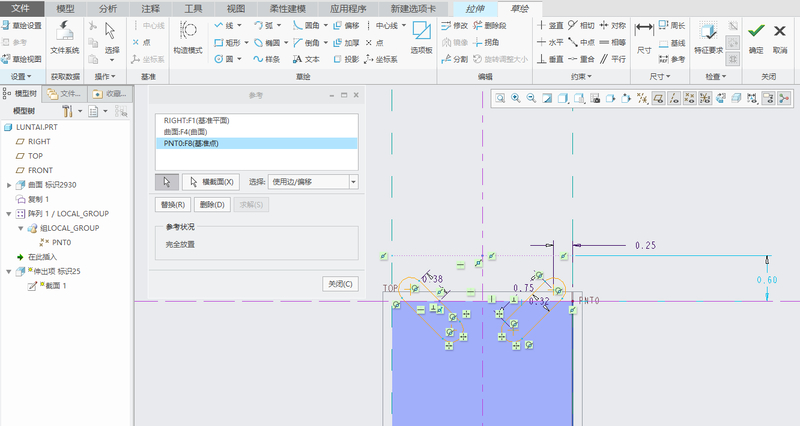Toggle coordinate system display in graphics toolbar
Viewport: 800px width, 426px height.
click(x=705, y=98)
